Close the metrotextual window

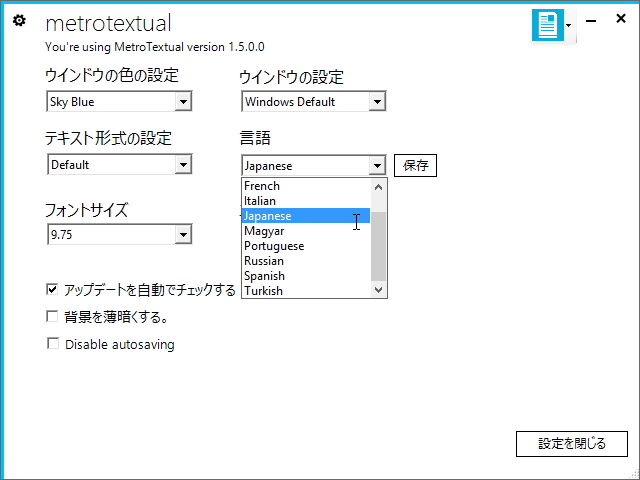point(621,18)
